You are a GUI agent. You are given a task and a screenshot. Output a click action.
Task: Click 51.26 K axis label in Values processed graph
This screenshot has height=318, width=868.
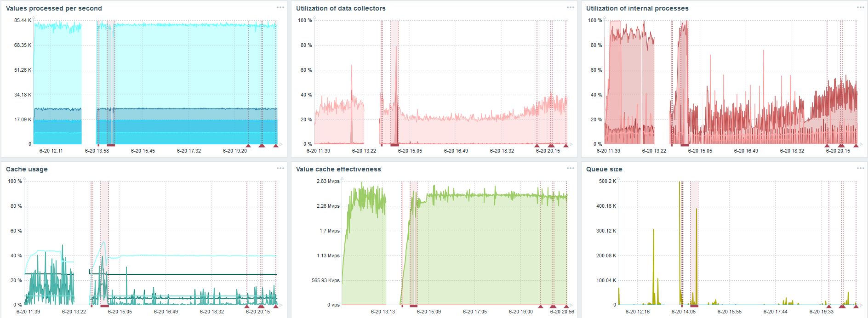coord(23,70)
